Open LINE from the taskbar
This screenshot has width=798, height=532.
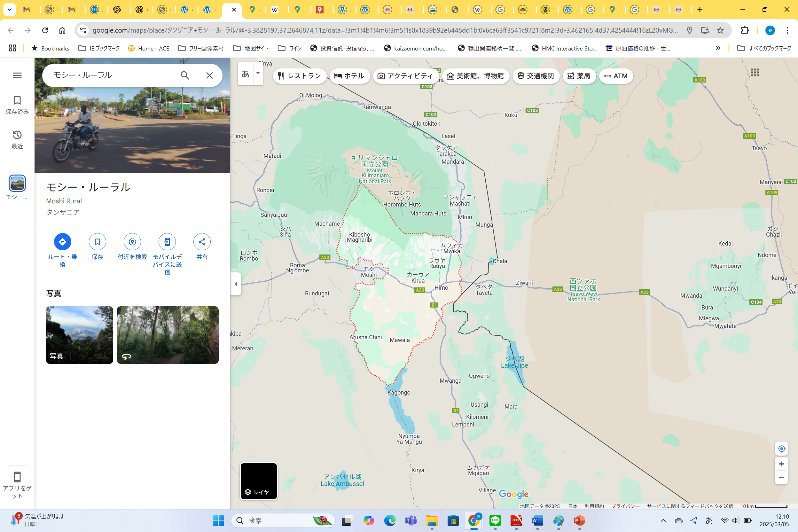pyautogui.click(x=495, y=520)
